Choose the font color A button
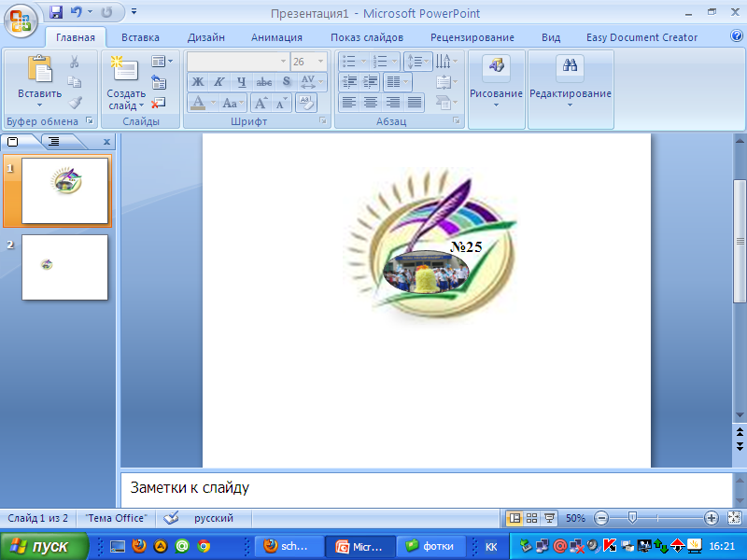Screen dimensions: 747x560 click(x=198, y=103)
